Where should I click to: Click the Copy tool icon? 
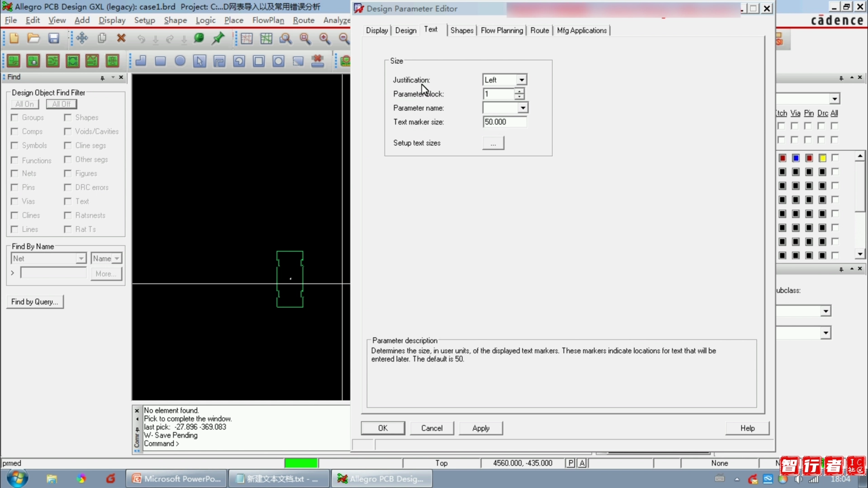(x=102, y=38)
